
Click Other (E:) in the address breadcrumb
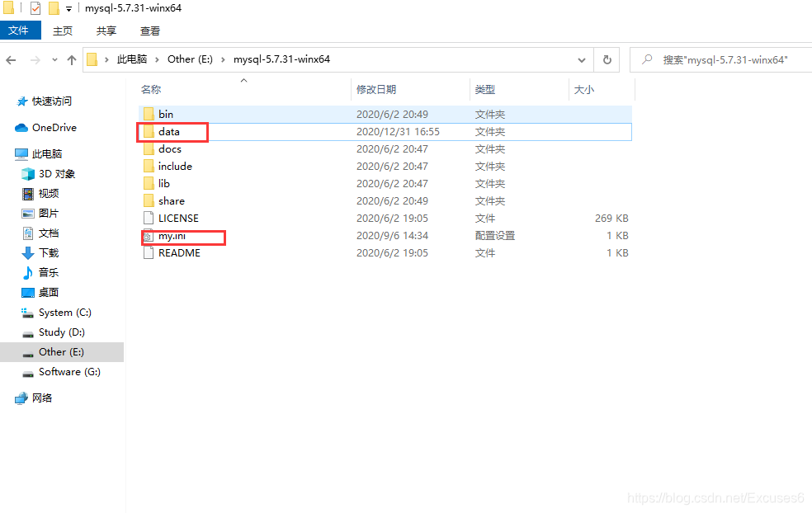click(x=190, y=59)
